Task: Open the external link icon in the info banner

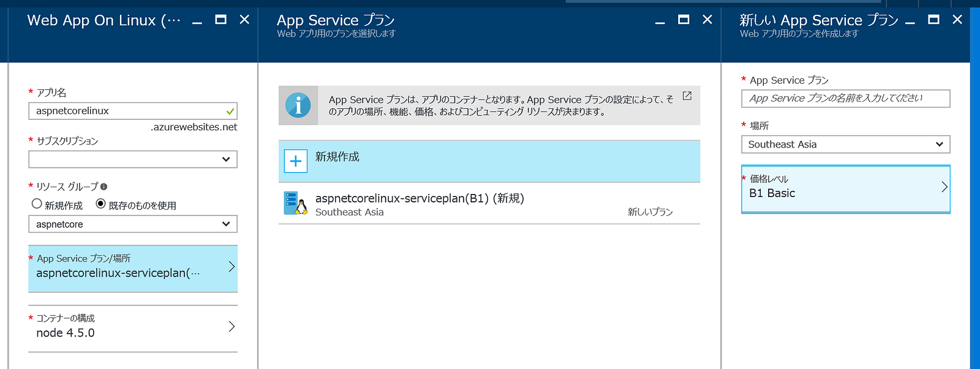Action: point(687,96)
